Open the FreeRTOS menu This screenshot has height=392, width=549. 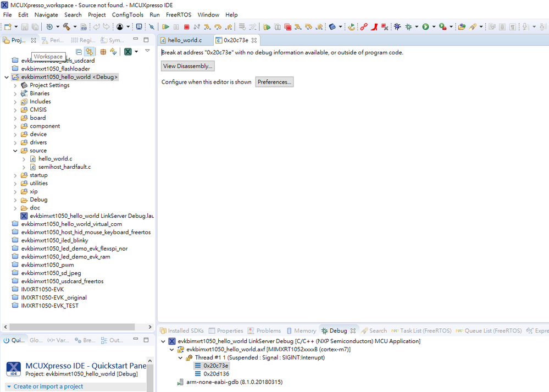pos(179,15)
